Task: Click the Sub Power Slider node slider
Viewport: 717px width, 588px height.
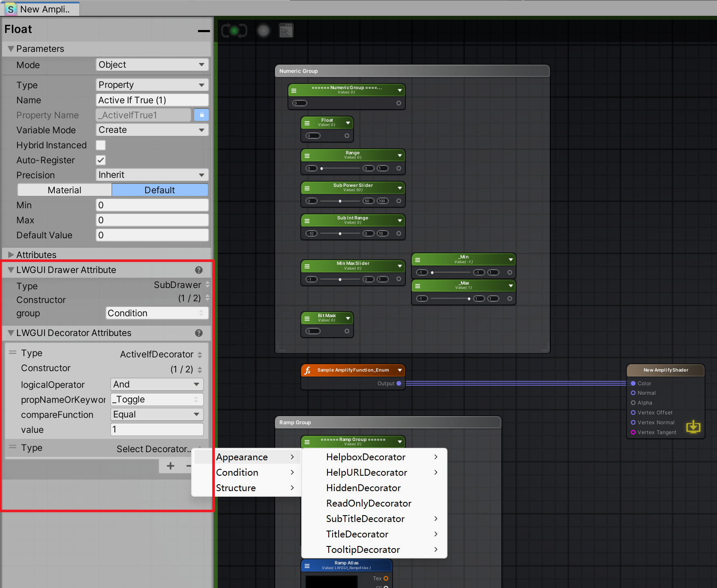Action: [x=340, y=201]
